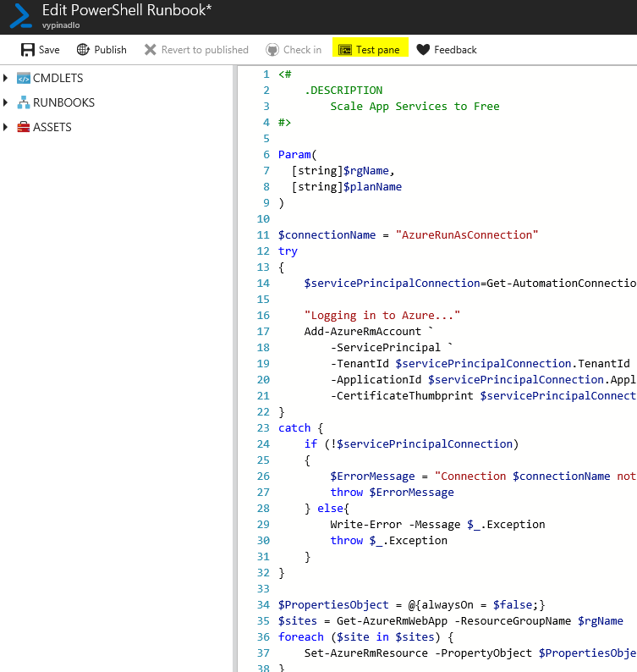Expand the ASSETS tree node arrow
Image resolution: width=637 pixels, height=672 pixels.
click(6, 127)
